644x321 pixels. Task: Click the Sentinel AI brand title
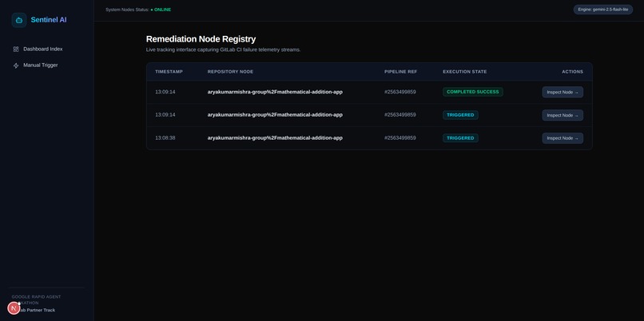point(49,20)
